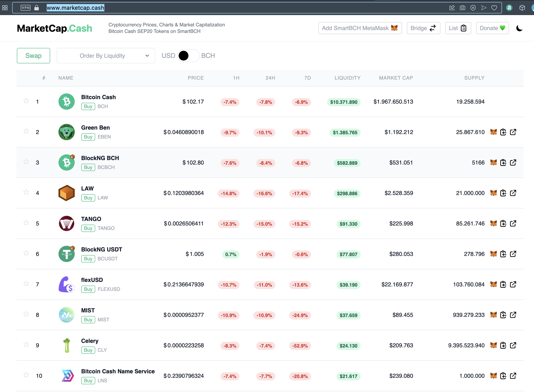Add TANGO to MetaMask fox icon
The image size is (534, 392).
[493, 224]
